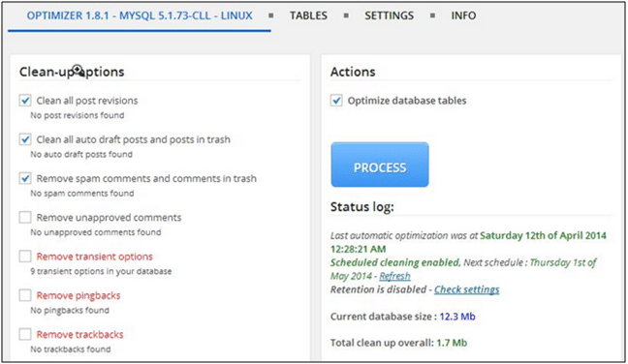
Task: Go to the Info tab
Action: click(463, 15)
